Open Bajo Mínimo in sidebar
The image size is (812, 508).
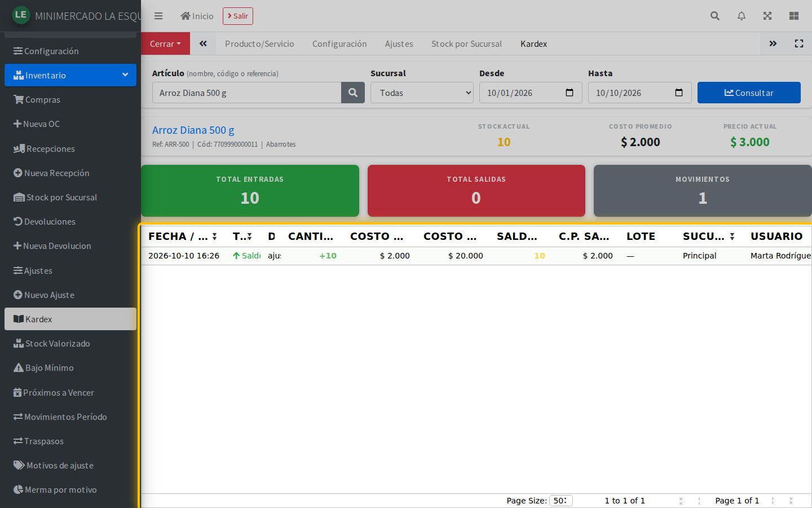(x=70, y=367)
